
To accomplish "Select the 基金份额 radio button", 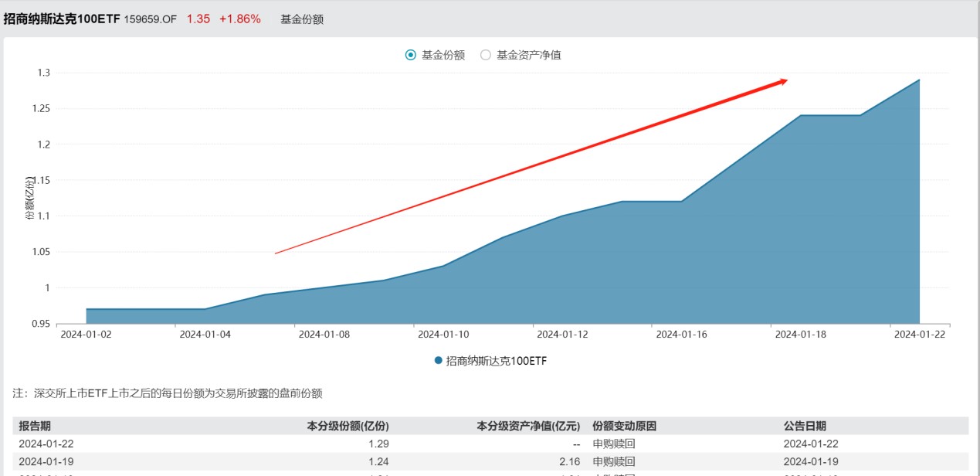I will [x=410, y=55].
